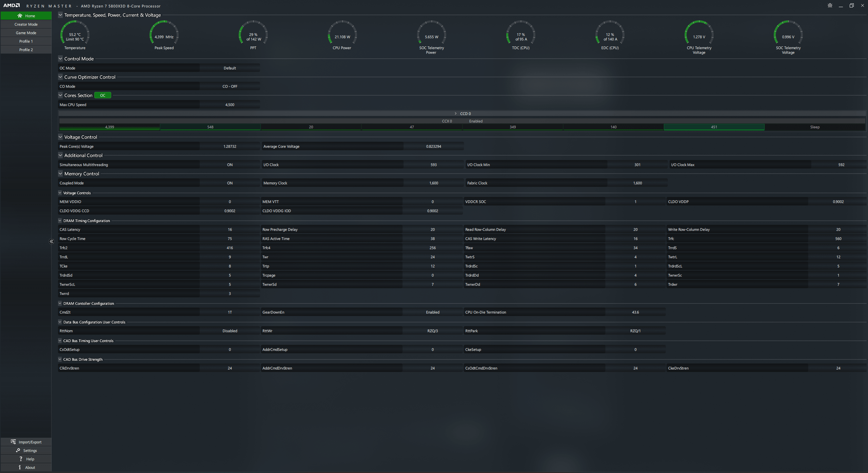The height and width of the screenshot is (473, 868).
Task: Click the Import/Export icon
Action: click(x=13, y=442)
